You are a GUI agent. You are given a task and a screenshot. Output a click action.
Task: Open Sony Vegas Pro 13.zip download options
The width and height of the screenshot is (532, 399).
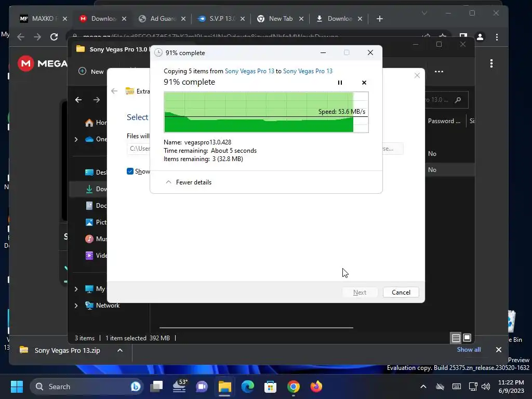120,350
